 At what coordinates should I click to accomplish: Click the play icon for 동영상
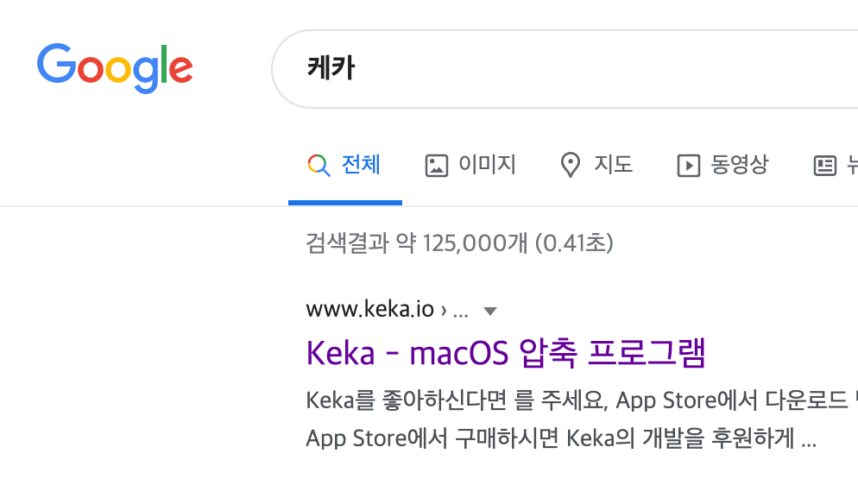click(x=688, y=165)
